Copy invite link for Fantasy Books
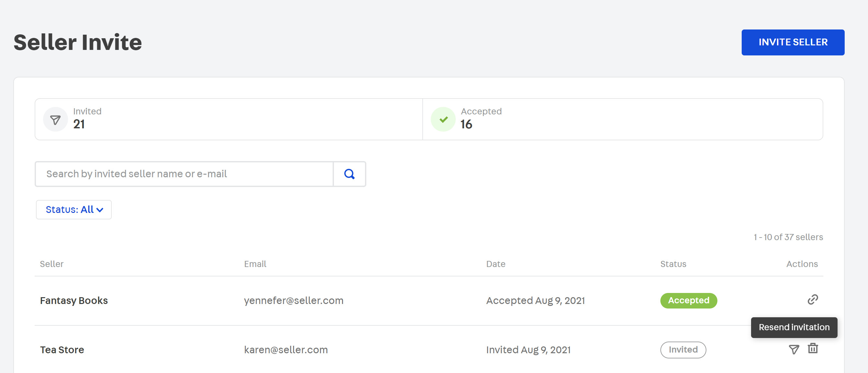 [812, 299]
